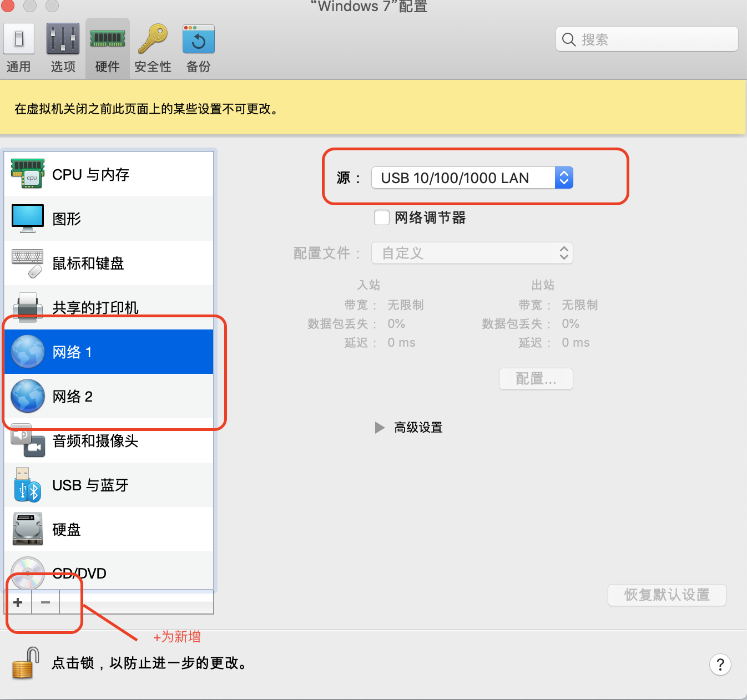The image size is (747, 700).
Task: Expand 高级设置 disclosure triangle
Action: pos(380,428)
